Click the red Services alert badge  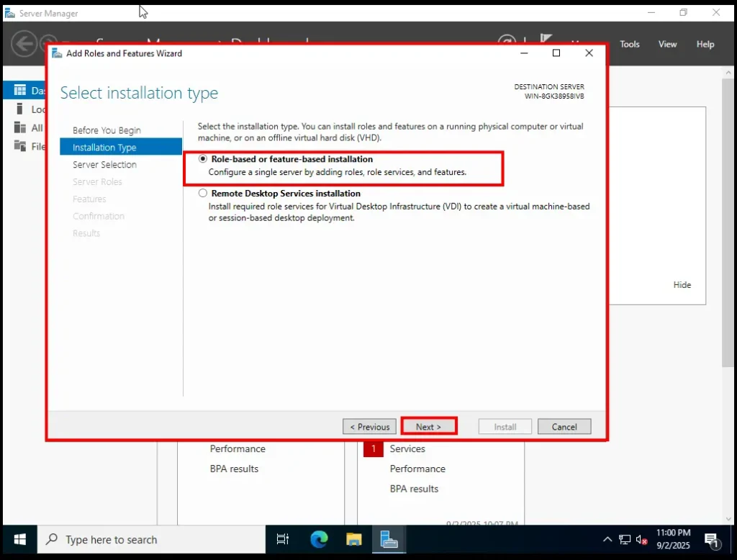pyautogui.click(x=374, y=448)
